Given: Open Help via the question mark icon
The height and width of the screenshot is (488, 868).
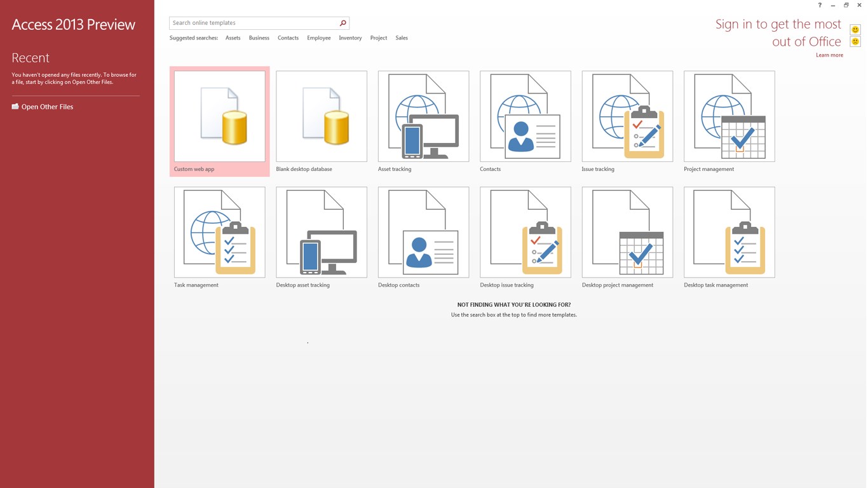Looking at the screenshot, I should 819,4.
